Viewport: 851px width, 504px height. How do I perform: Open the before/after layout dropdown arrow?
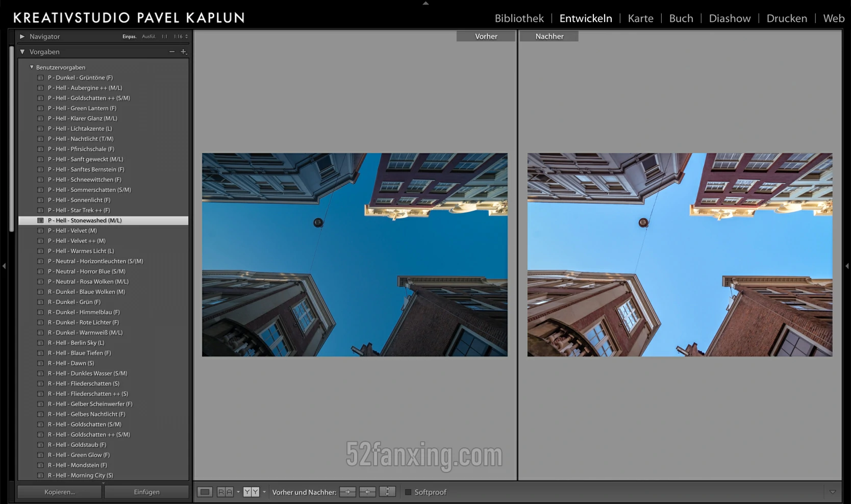pos(264,492)
